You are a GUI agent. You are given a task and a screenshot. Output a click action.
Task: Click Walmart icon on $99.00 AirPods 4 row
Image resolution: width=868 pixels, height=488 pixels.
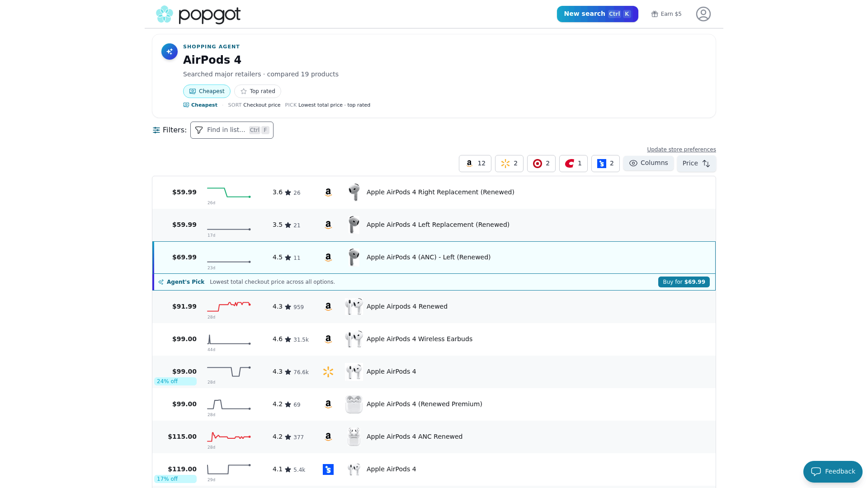click(328, 372)
